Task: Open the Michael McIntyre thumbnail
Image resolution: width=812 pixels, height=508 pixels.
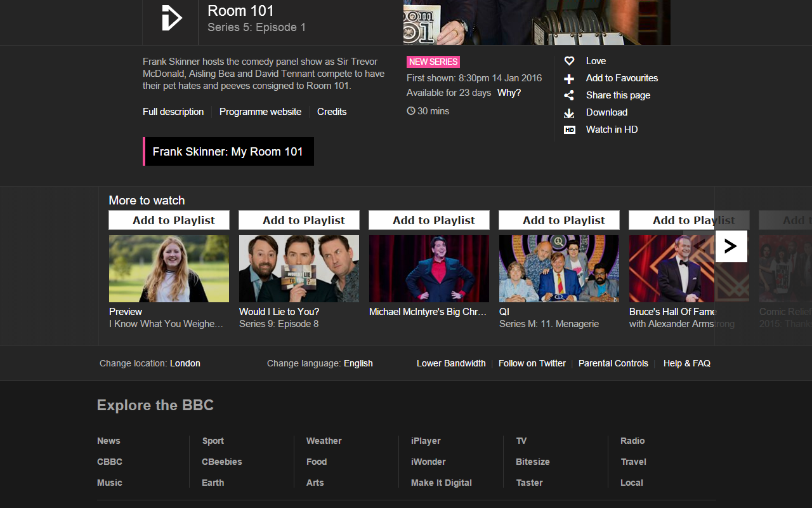Action: (x=429, y=269)
